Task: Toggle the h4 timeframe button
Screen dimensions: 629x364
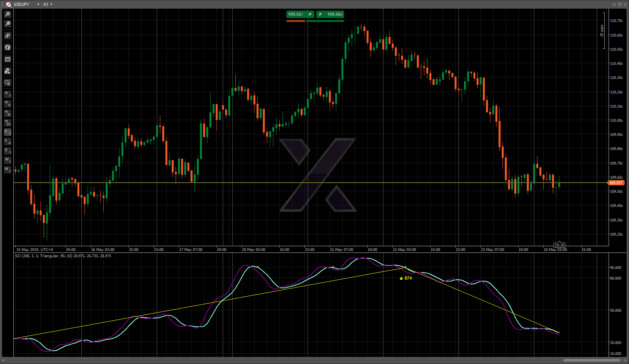Action: tap(7, 142)
